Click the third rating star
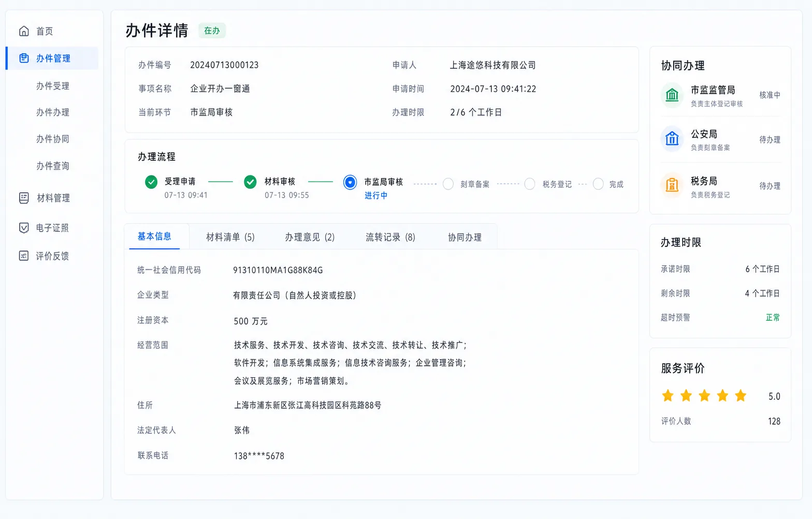This screenshot has height=519, width=812. (x=704, y=396)
